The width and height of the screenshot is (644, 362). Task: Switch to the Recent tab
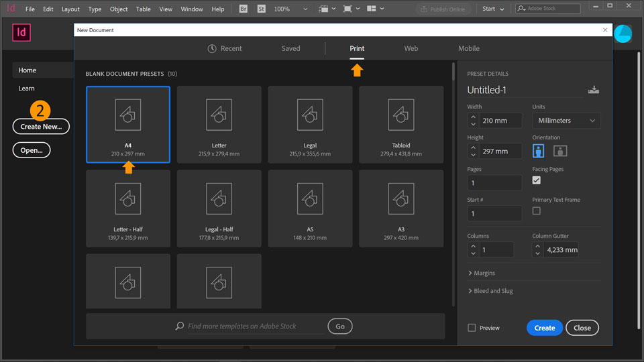pos(225,48)
